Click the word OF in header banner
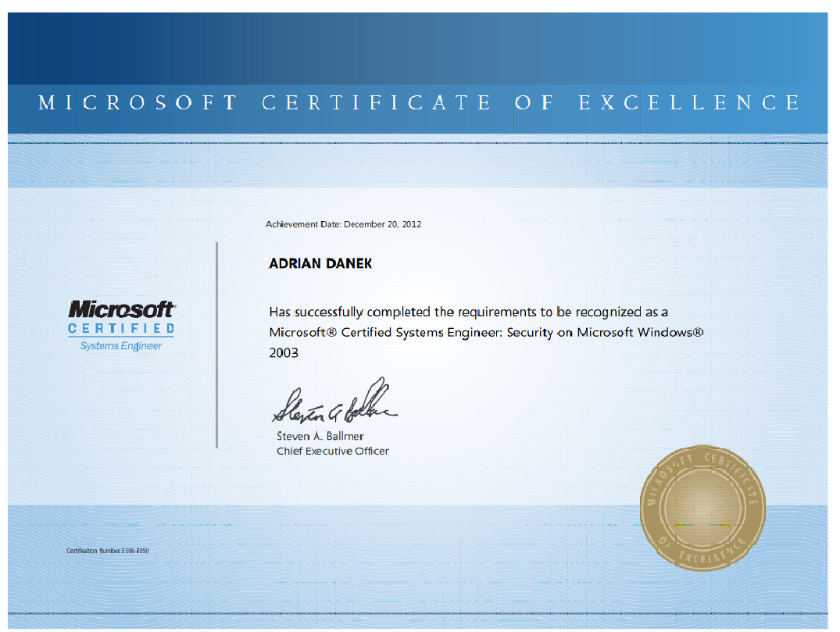This screenshot has width=840, height=632. [x=534, y=103]
